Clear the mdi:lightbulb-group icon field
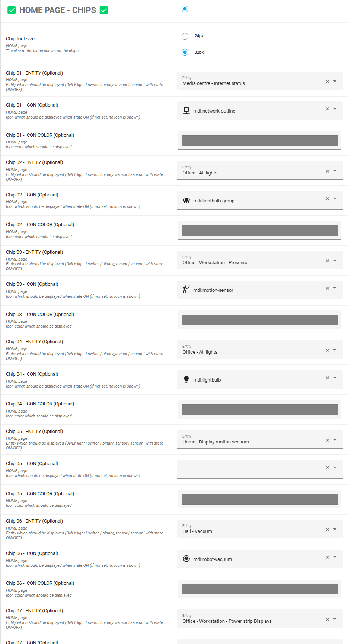 point(328,199)
